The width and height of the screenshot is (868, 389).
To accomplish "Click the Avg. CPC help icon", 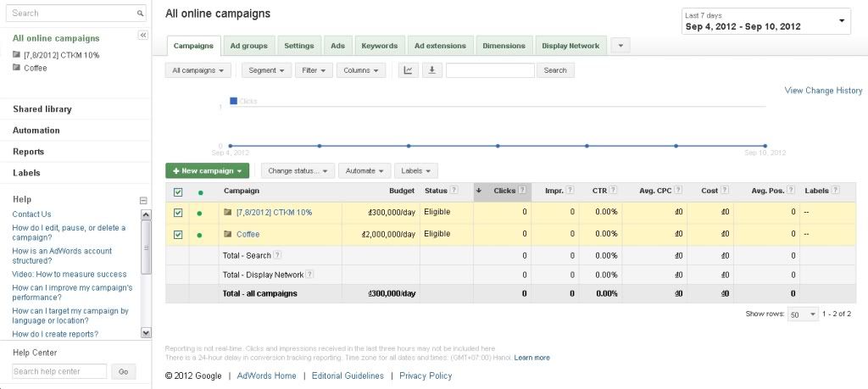I will [x=678, y=191].
